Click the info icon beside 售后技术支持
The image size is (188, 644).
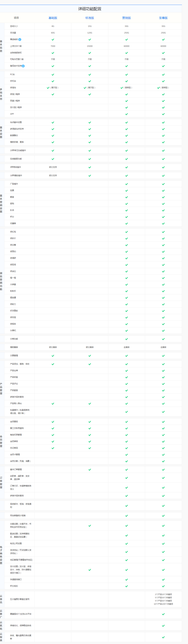point(23,66)
